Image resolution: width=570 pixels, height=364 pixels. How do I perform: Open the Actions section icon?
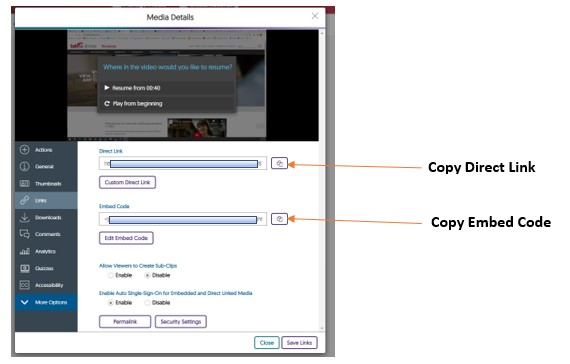[24, 149]
